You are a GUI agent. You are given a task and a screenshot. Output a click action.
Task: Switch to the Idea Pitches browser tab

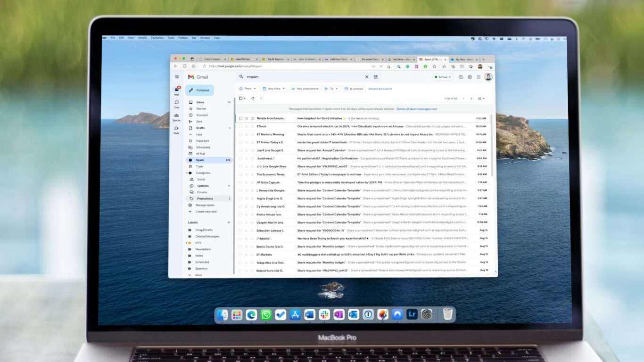pos(243,59)
